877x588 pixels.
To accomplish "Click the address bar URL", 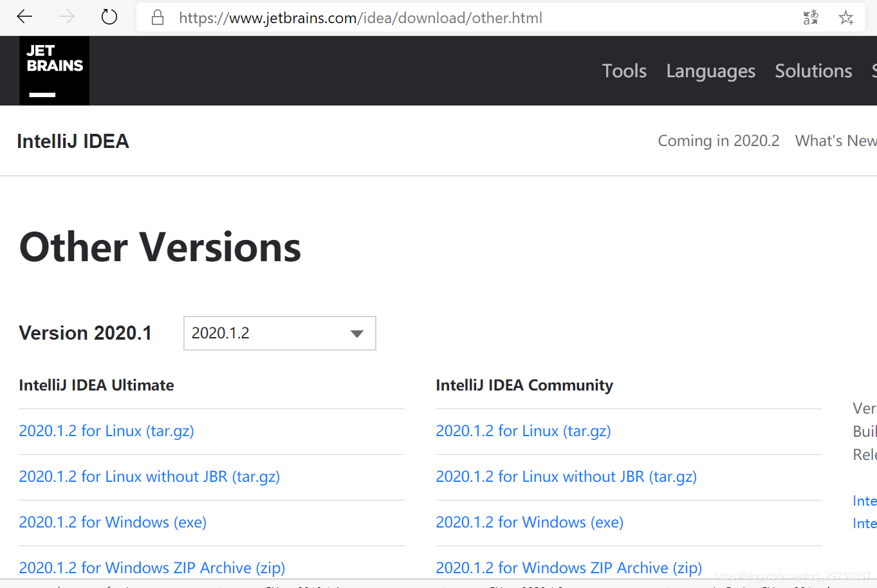I will click(360, 18).
